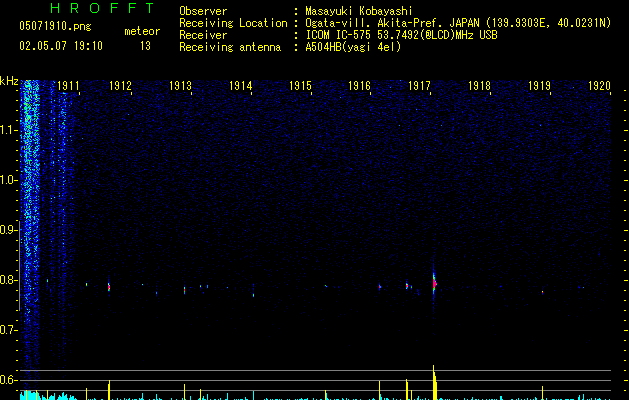Click the meteor echo just before 1912
629x400 pixels.
click(109, 287)
